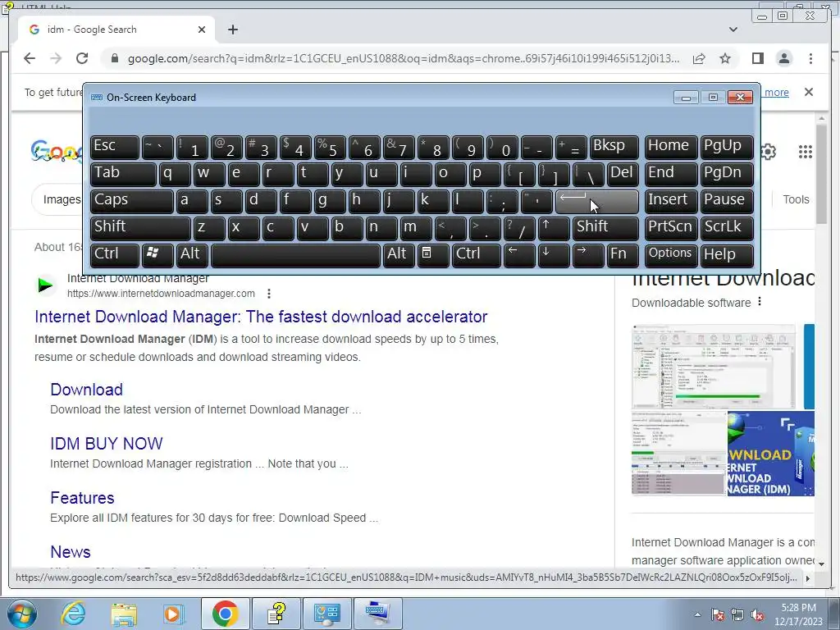Tap the down arrow key
Viewport: 840px width, 630px height.
point(554,255)
